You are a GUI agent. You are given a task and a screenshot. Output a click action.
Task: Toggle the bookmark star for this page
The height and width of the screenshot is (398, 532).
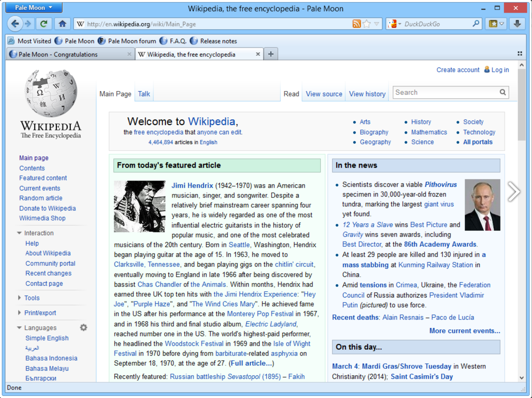pos(366,24)
